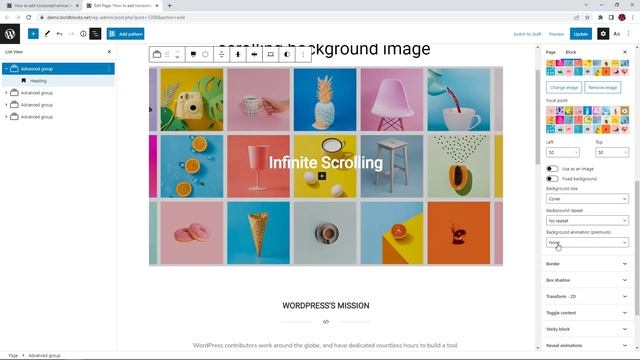Close the List View panel
The width and height of the screenshot is (640, 360).
point(109,52)
